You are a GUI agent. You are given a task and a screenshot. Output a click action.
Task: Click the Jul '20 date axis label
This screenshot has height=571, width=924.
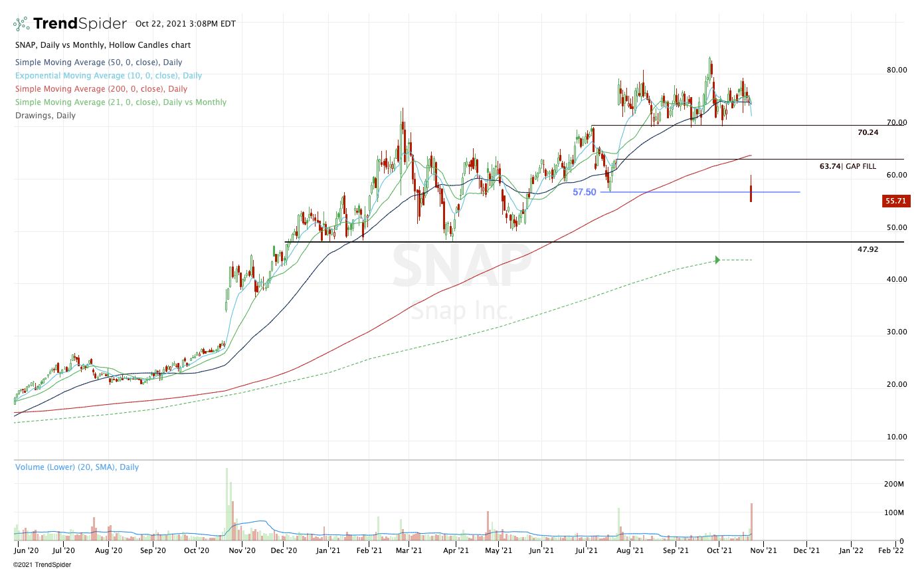click(64, 550)
